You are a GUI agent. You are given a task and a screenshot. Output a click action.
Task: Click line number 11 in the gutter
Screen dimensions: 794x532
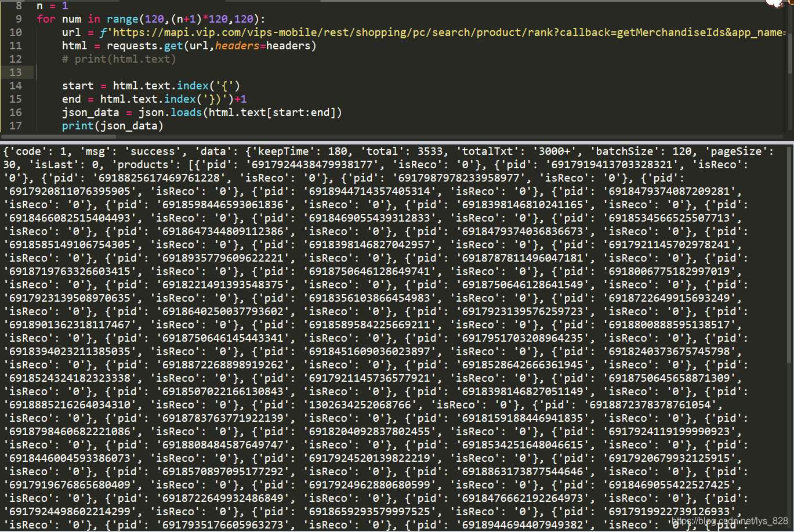point(16,46)
